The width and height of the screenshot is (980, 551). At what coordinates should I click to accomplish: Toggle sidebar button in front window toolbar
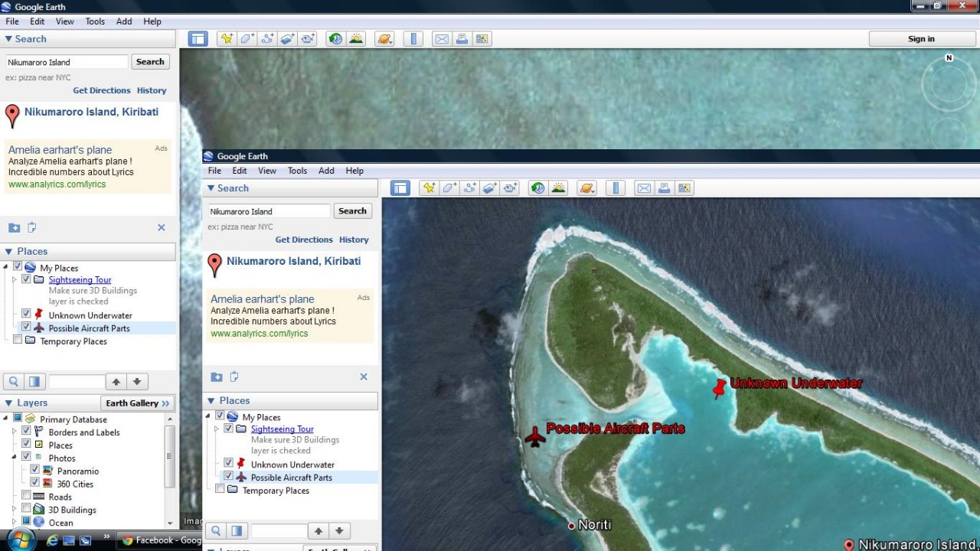click(400, 188)
